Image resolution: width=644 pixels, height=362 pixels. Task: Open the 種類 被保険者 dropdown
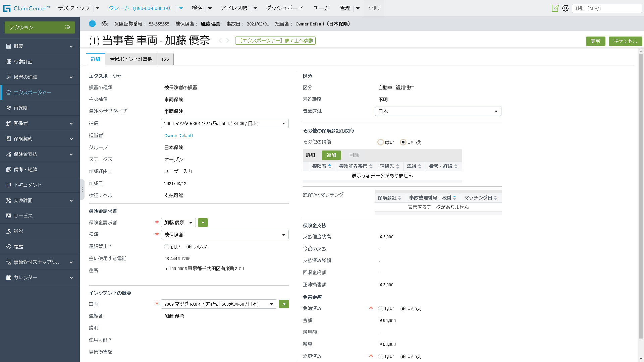[224, 235]
